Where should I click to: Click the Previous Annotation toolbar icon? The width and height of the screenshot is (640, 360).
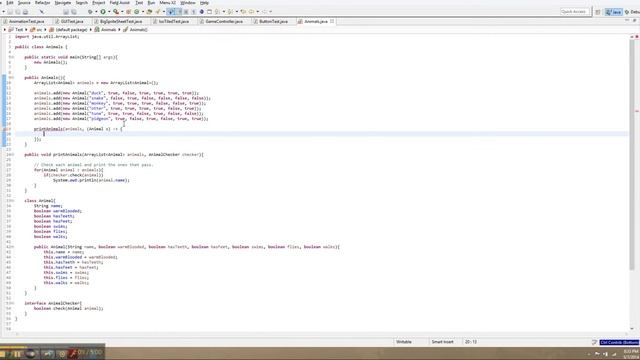tap(230, 12)
